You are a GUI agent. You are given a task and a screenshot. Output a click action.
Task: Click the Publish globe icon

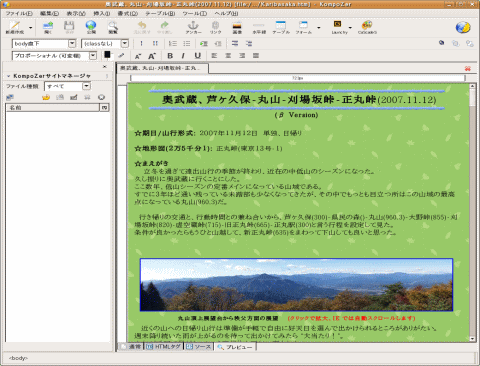(91, 27)
